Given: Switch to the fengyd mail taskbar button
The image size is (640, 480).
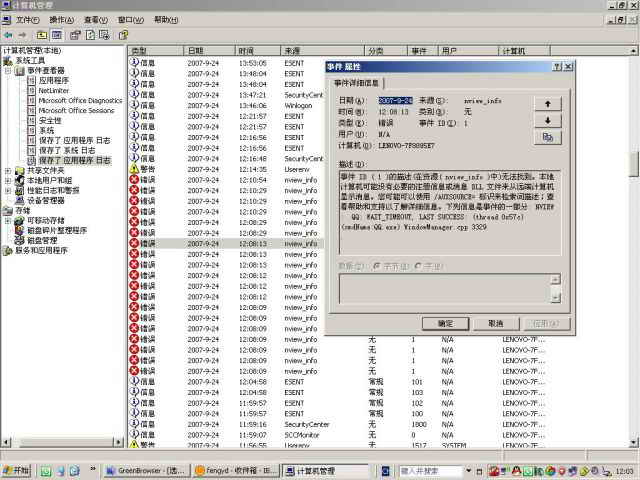Looking at the screenshot, I should pos(235,471).
